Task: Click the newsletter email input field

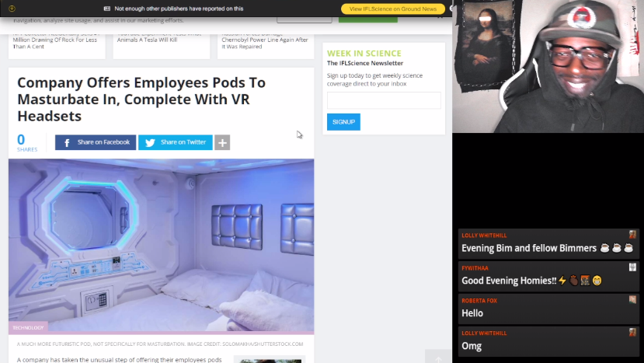Action: click(x=384, y=100)
